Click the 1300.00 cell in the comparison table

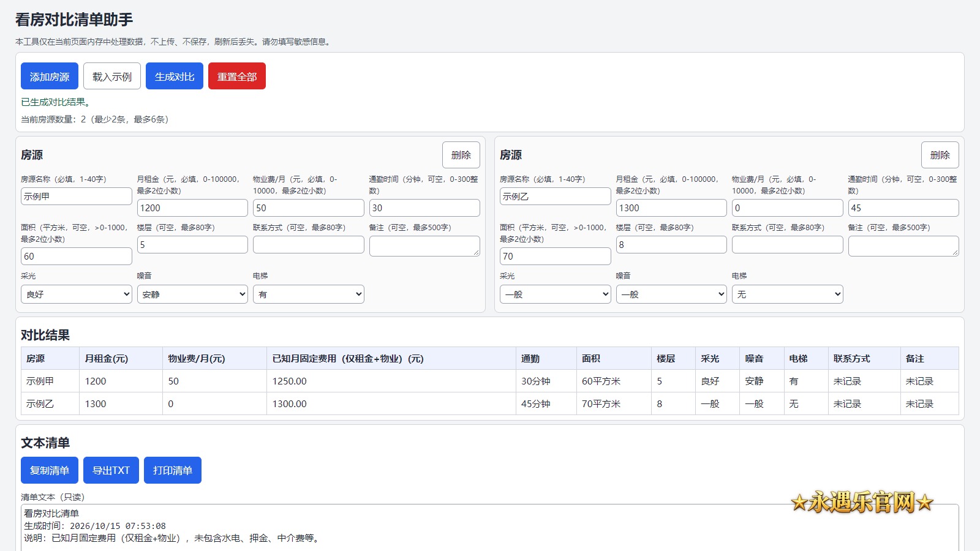point(391,404)
